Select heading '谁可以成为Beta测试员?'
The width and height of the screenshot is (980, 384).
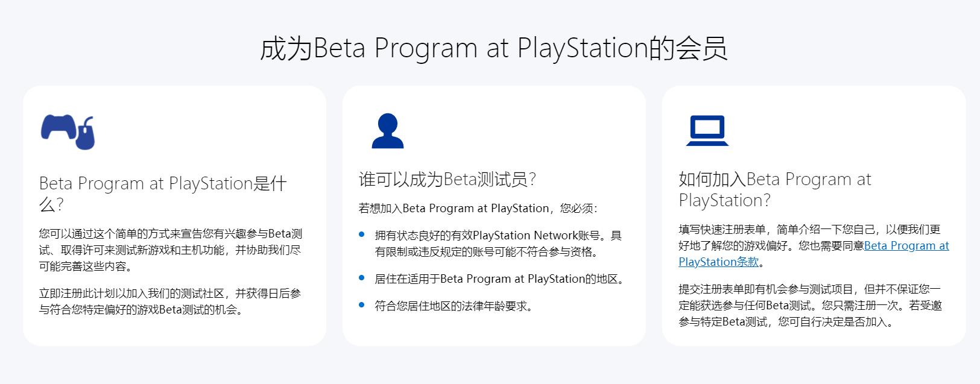(447, 179)
